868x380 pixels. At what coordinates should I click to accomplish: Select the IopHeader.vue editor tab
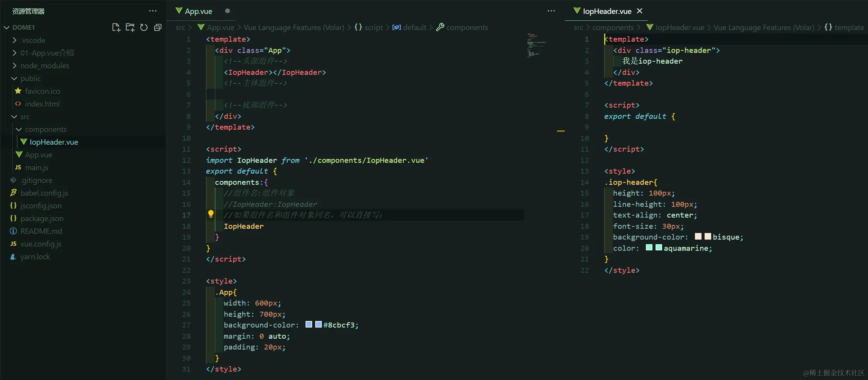(607, 11)
